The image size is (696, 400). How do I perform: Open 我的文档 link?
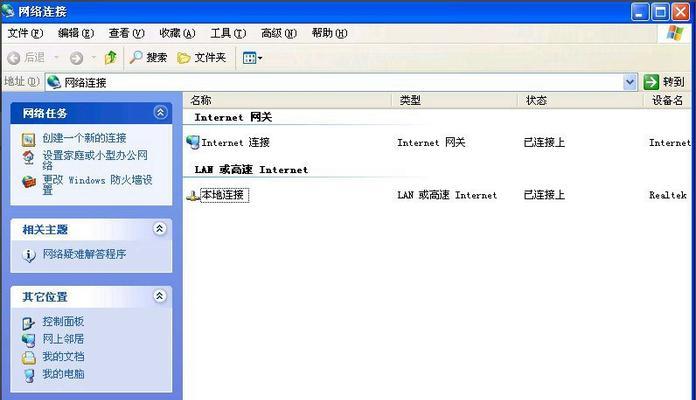[x=63, y=356]
